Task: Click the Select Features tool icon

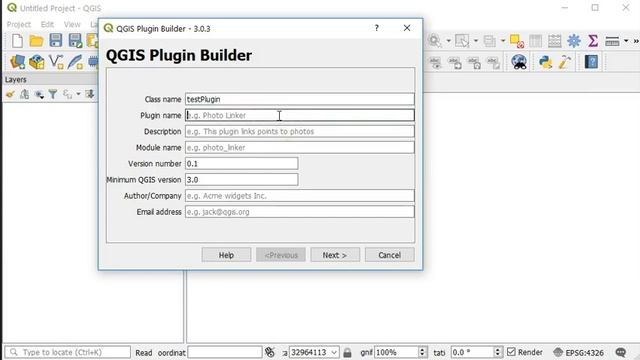Action: point(462,41)
